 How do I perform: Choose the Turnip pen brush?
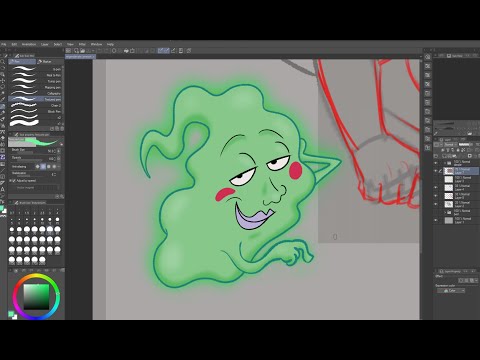[x=35, y=81]
